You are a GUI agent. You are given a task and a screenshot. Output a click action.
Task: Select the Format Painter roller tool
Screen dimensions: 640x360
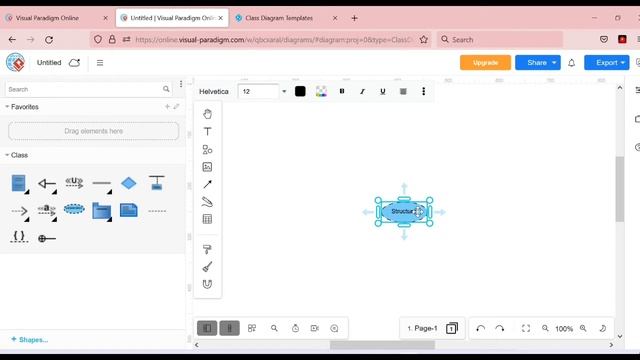click(207, 249)
